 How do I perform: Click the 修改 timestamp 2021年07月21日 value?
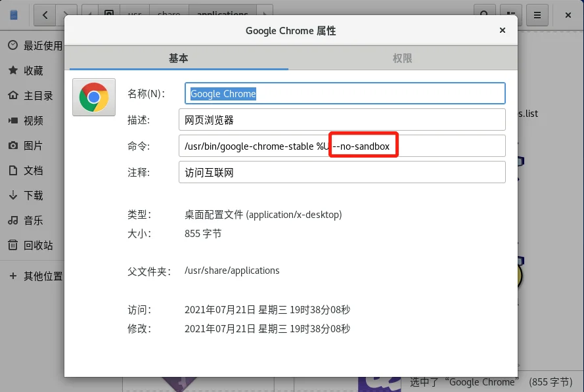click(x=267, y=329)
